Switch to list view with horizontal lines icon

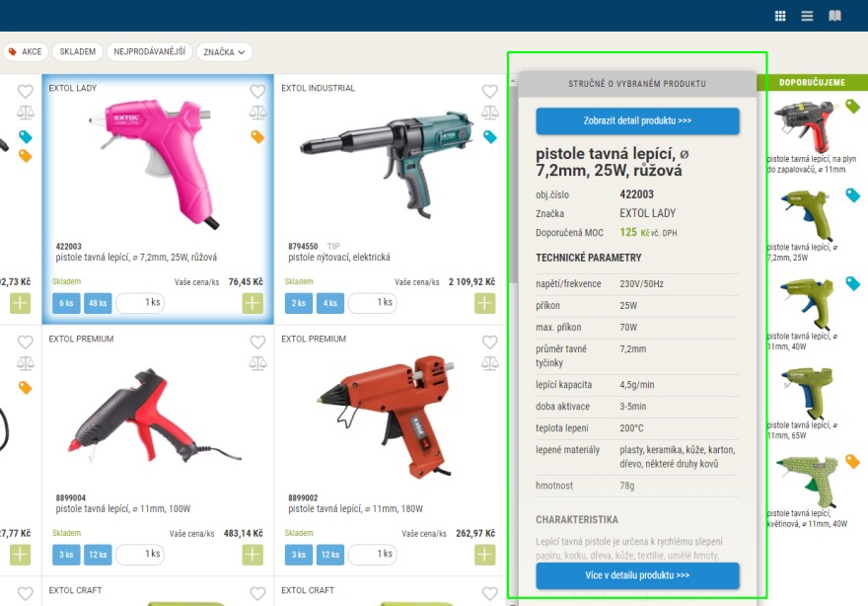pos(807,16)
